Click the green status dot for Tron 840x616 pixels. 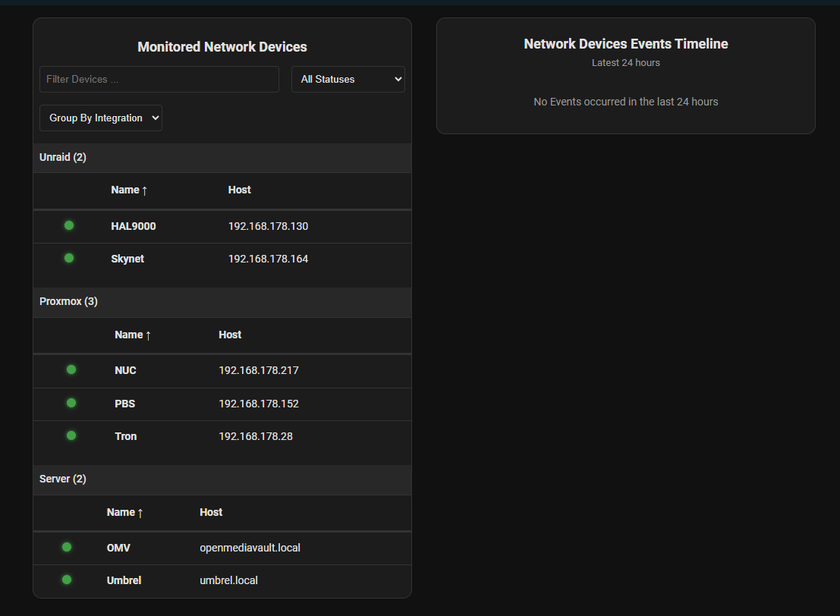pyautogui.click(x=71, y=435)
